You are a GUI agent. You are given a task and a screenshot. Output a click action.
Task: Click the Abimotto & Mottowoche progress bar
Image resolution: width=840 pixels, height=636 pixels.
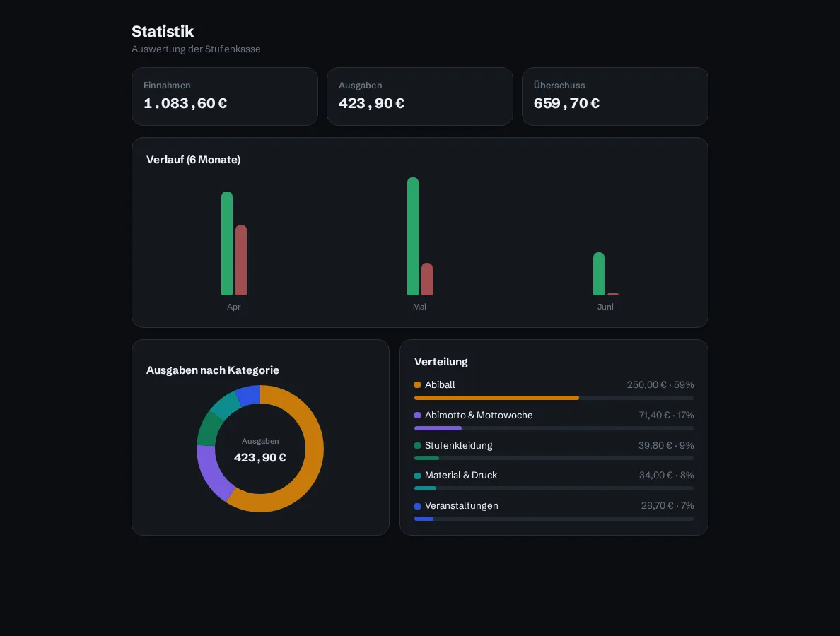[x=554, y=428]
